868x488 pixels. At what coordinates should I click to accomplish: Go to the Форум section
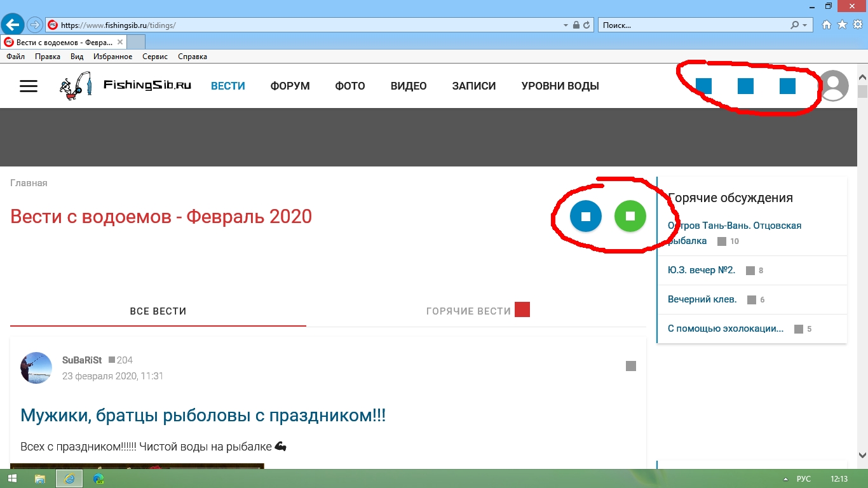[x=290, y=86]
